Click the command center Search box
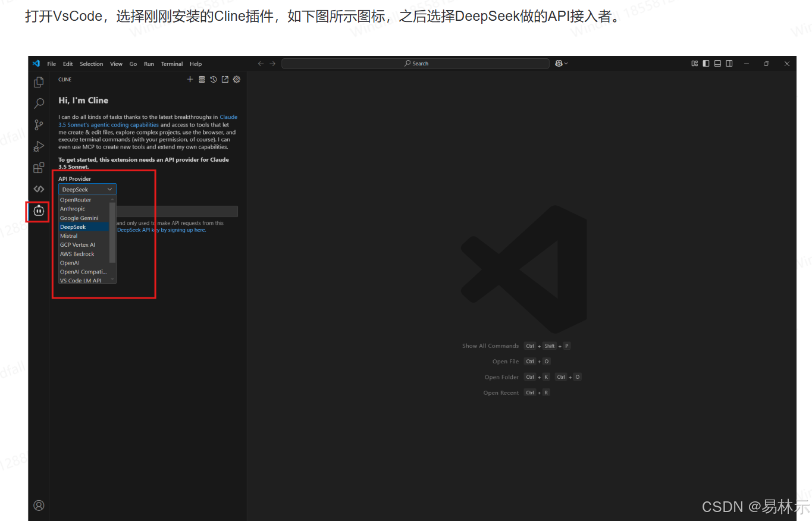 tap(415, 64)
